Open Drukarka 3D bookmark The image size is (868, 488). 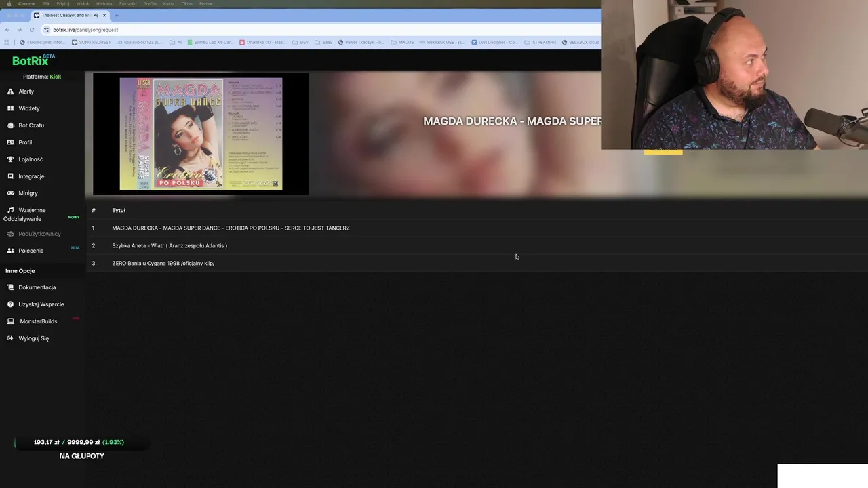pyautogui.click(x=262, y=42)
